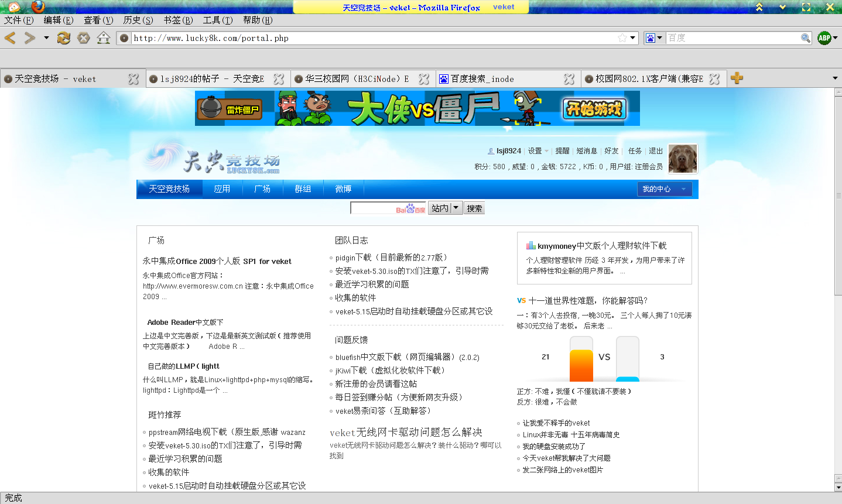This screenshot has width=842, height=504.
Task: Expand the 设置 dropdown
Action: coord(538,151)
